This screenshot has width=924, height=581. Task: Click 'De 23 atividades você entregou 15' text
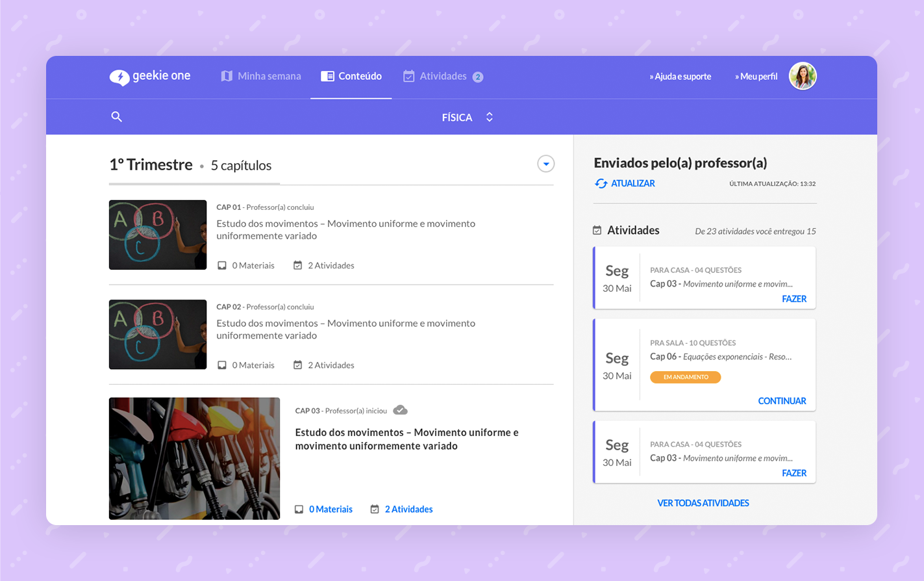coord(755,231)
